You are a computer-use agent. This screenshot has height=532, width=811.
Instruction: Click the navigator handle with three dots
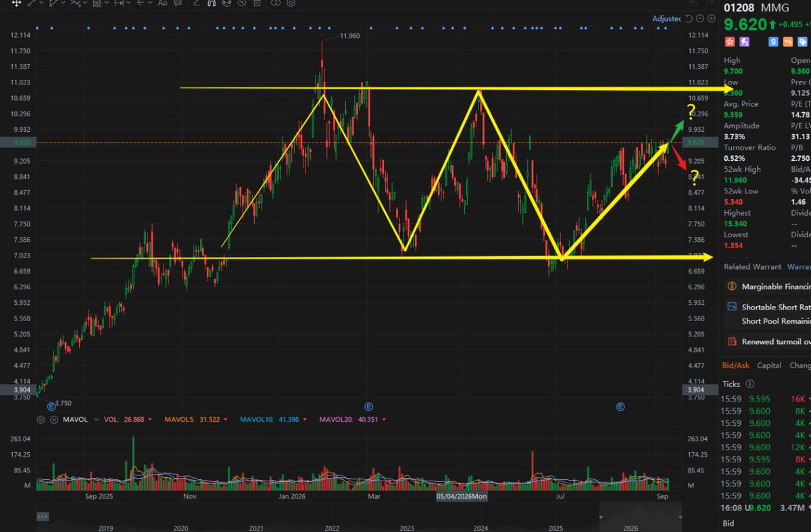(43, 516)
